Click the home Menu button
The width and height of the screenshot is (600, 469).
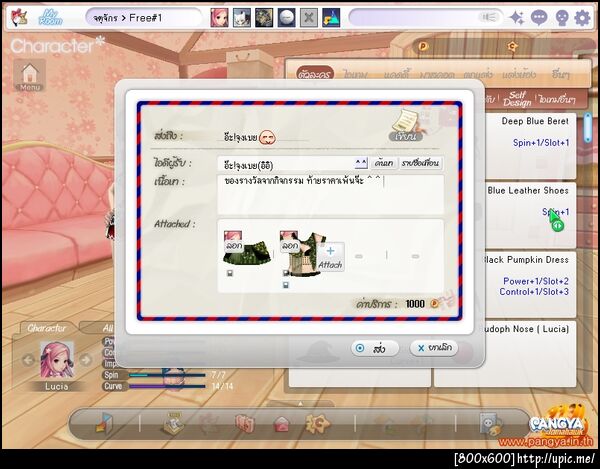(x=30, y=75)
